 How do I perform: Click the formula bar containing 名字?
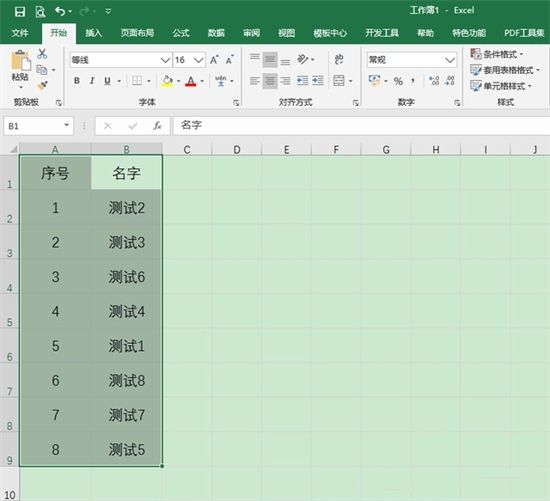[361, 126]
